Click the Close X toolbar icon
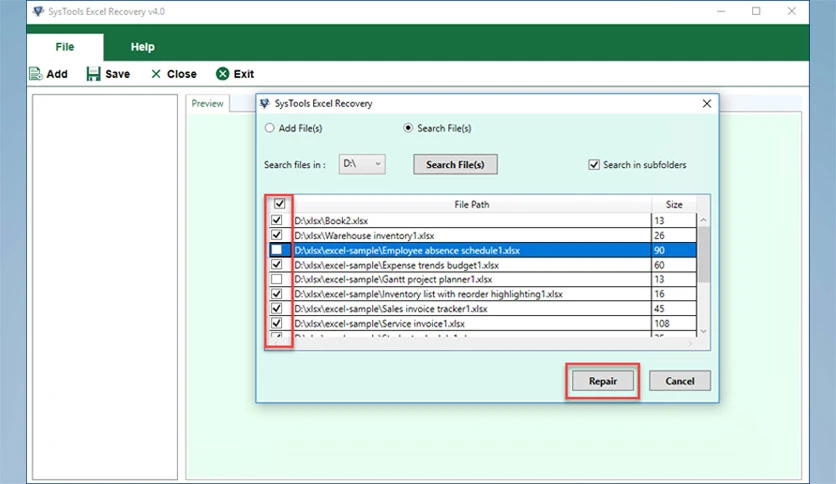Image resolution: width=836 pixels, height=484 pixels. (x=156, y=74)
